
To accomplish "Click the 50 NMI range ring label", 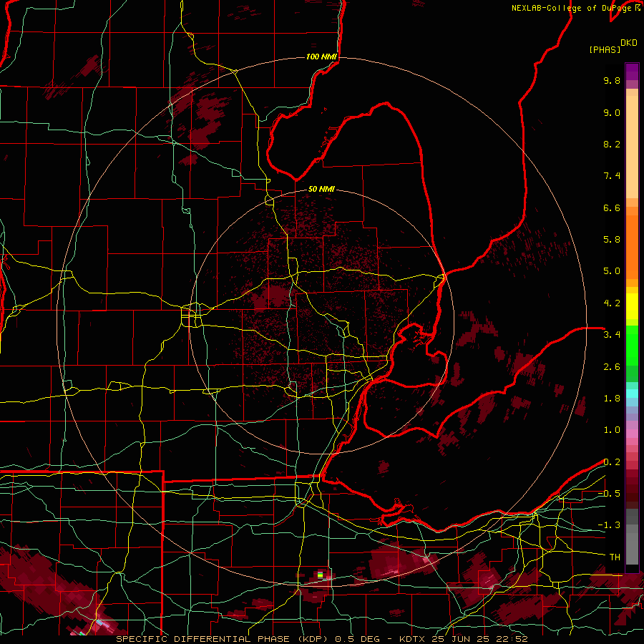I will pyautogui.click(x=321, y=189).
